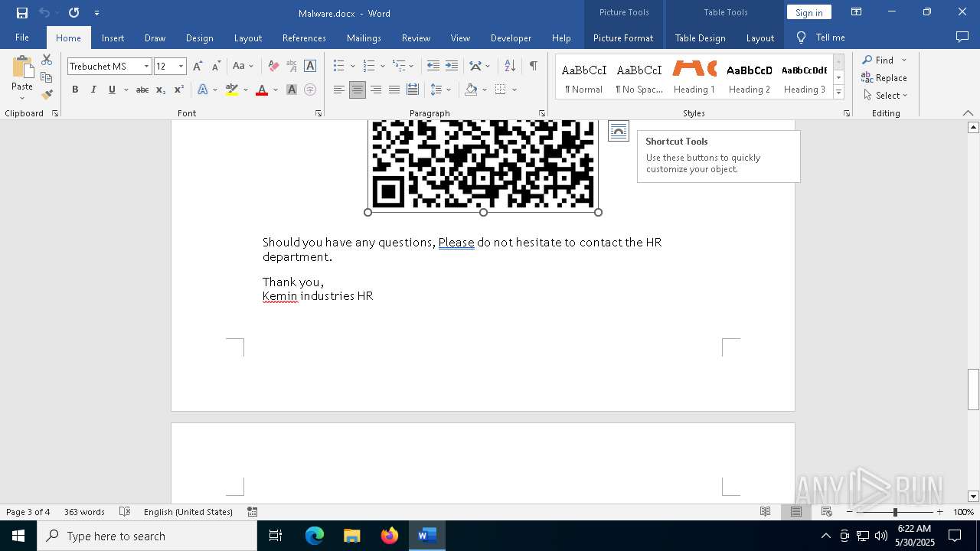980x551 pixels.
Task: Decrease font size with Shrink Font
Action: [216, 67]
